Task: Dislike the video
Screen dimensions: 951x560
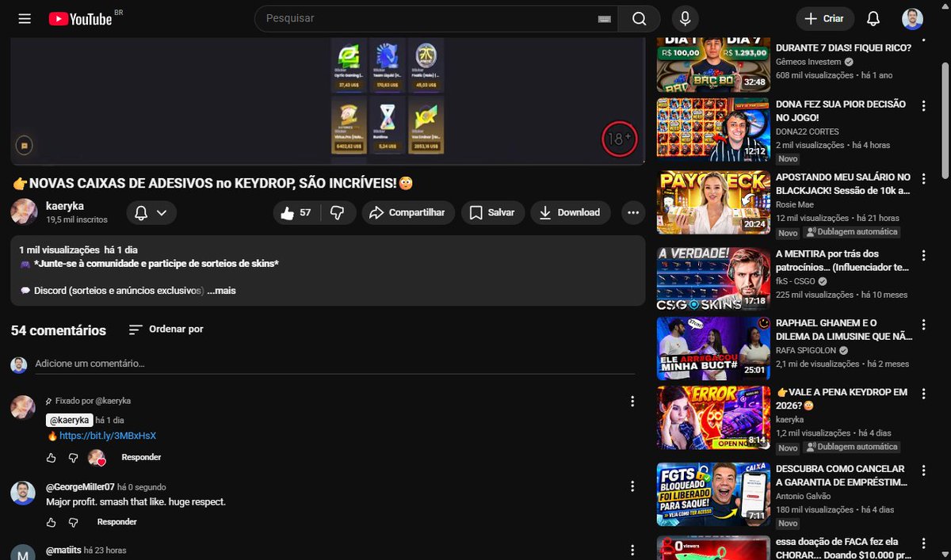Action: point(337,212)
